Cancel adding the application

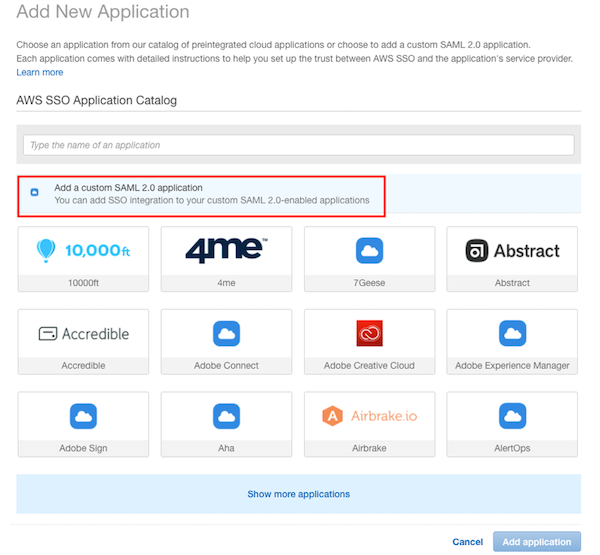[468, 542]
